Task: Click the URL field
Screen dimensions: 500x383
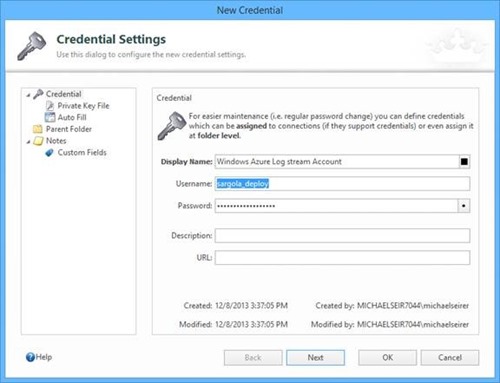Action: tap(342, 258)
